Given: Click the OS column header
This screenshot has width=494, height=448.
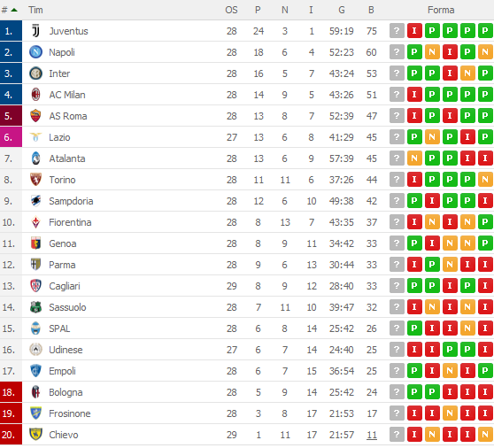Looking at the screenshot, I should point(231,10).
